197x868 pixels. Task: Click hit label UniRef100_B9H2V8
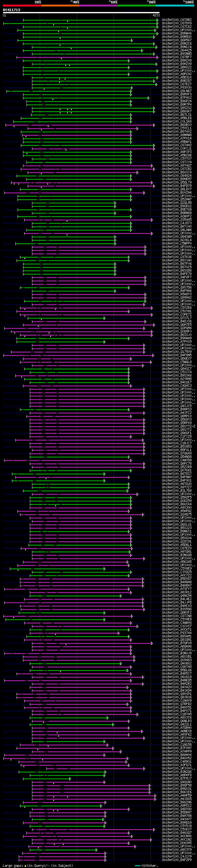(177, 61)
